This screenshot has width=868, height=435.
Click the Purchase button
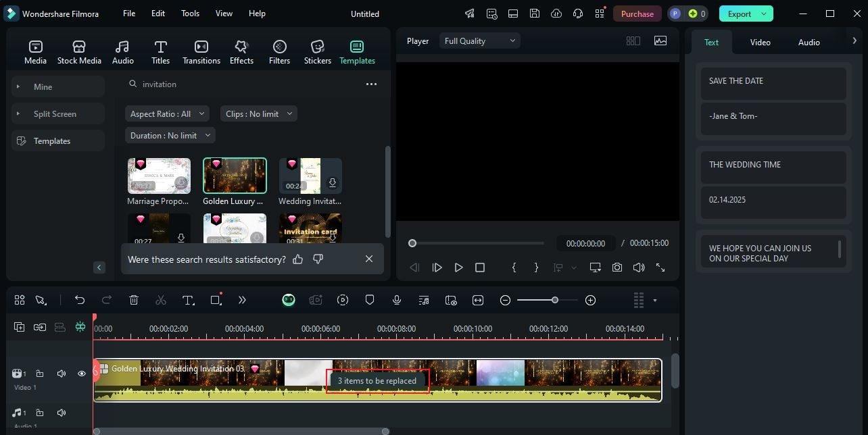point(637,14)
